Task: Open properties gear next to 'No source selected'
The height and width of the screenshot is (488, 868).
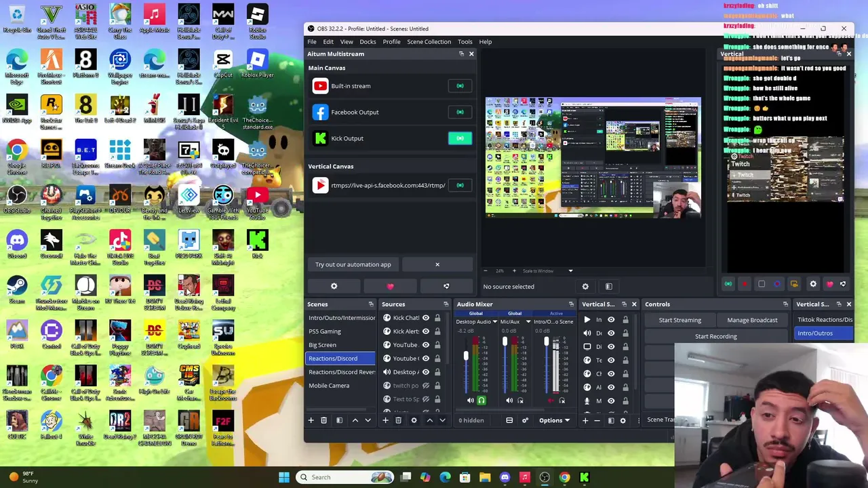Action: click(x=585, y=287)
